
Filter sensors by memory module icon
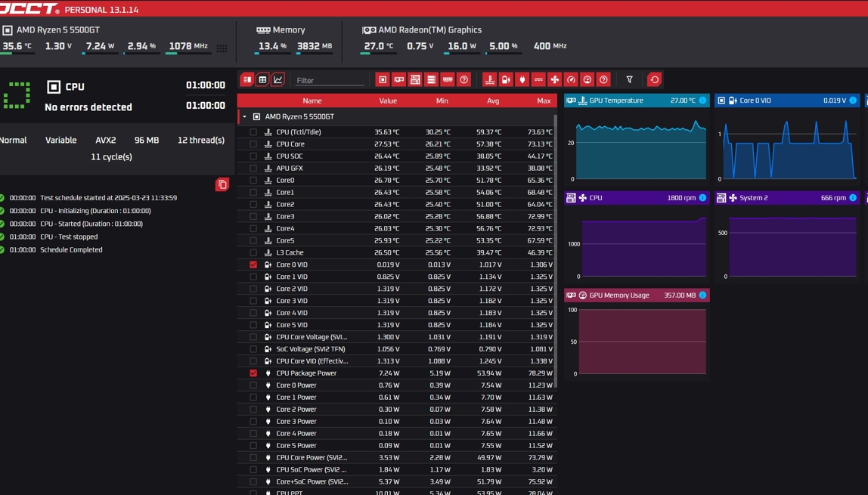pos(448,79)
